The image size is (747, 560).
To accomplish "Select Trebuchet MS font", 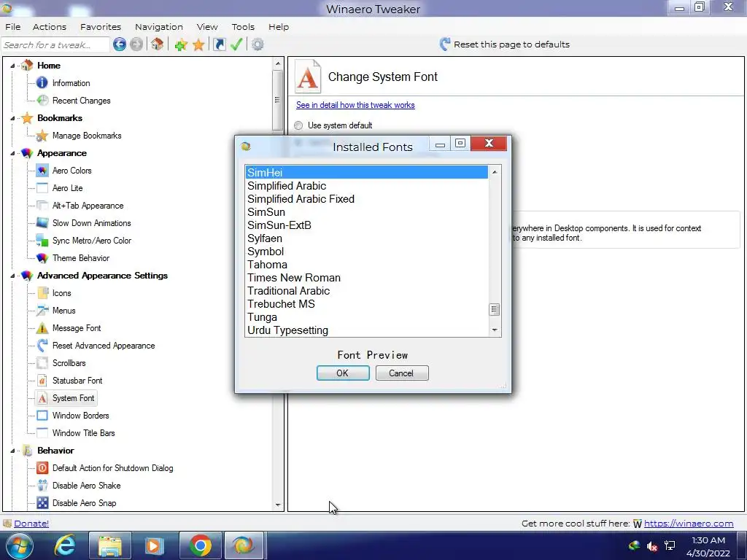I will click(366, 304).
